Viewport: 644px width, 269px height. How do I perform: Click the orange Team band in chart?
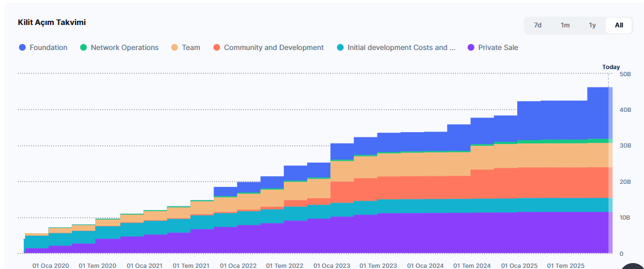tap(417, 164)
